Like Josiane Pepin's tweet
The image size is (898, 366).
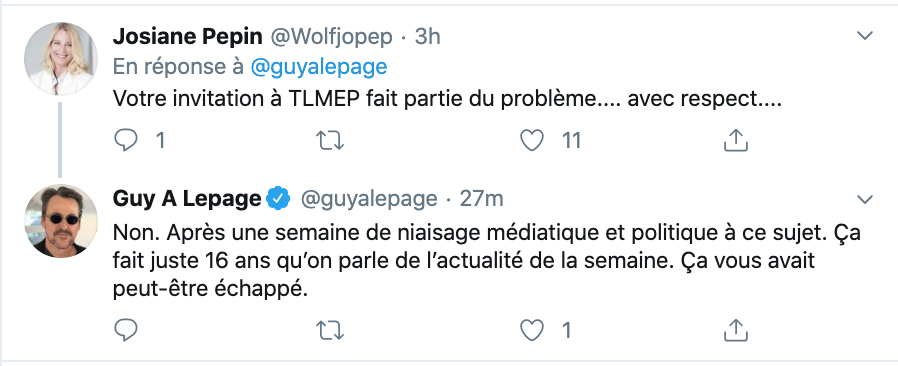532,140
